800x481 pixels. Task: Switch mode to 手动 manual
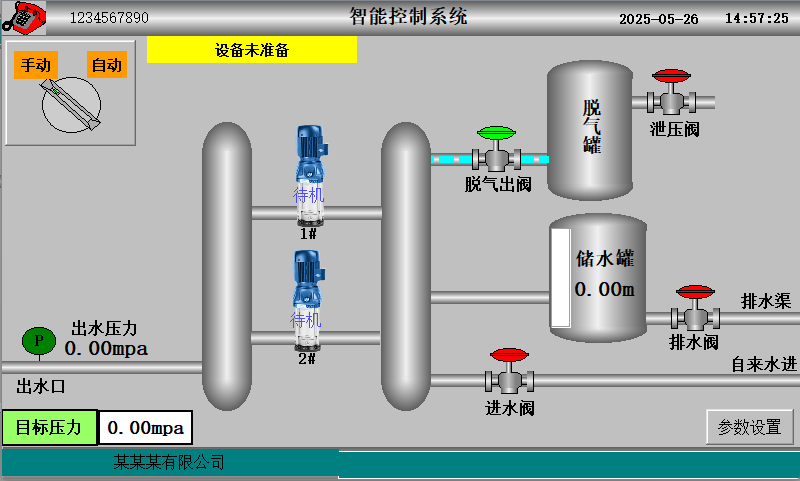coord(36,65)
